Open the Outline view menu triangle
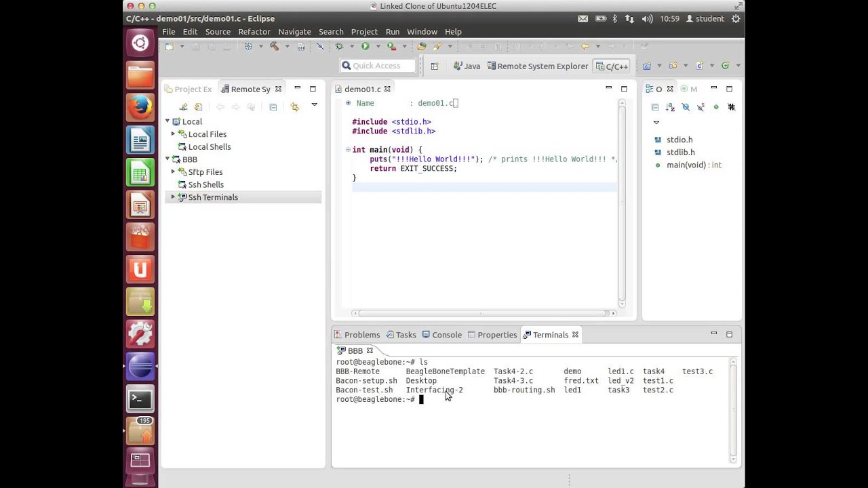This screenshot has width=868, height=488. point(656,123)
